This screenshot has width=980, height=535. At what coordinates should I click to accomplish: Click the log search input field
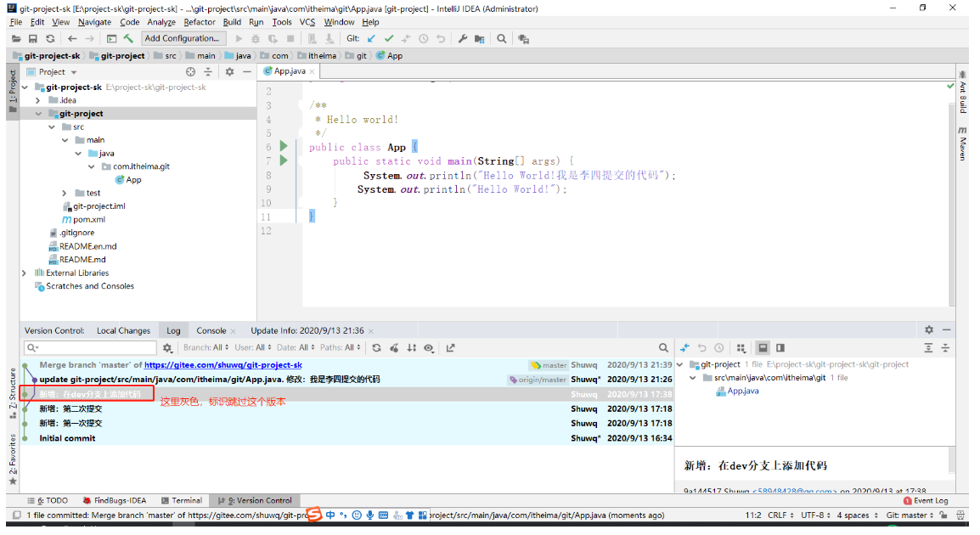(x=90, y=347)
